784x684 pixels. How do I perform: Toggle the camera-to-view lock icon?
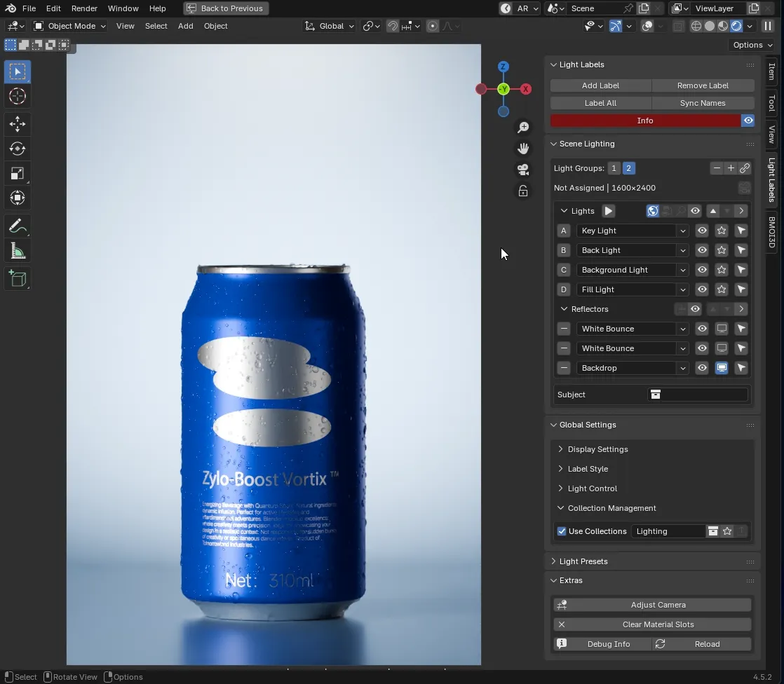tap(523, 191)
